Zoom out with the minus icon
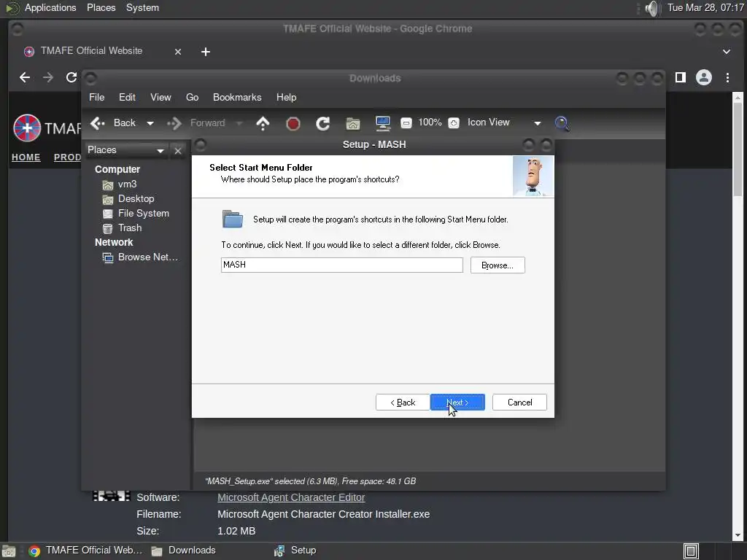The height and width of the screenshot is (560, 747). point(406,122)
